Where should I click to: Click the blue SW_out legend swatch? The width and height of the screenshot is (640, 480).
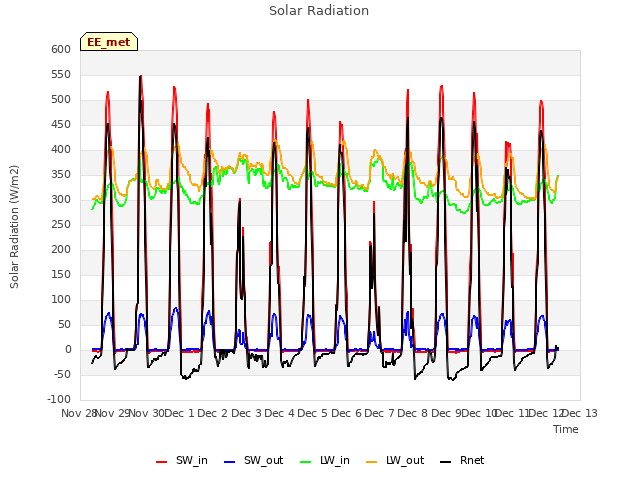coord(230,462)
